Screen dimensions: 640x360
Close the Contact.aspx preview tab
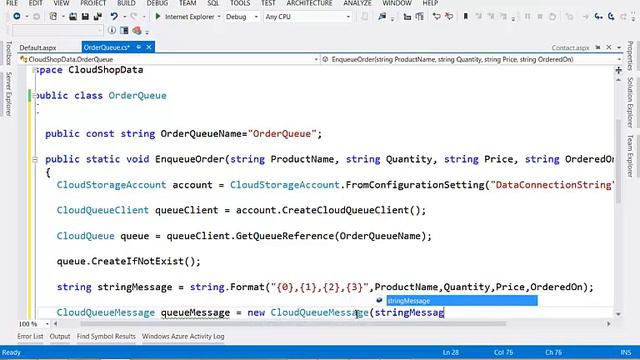(x=609, y=47)
